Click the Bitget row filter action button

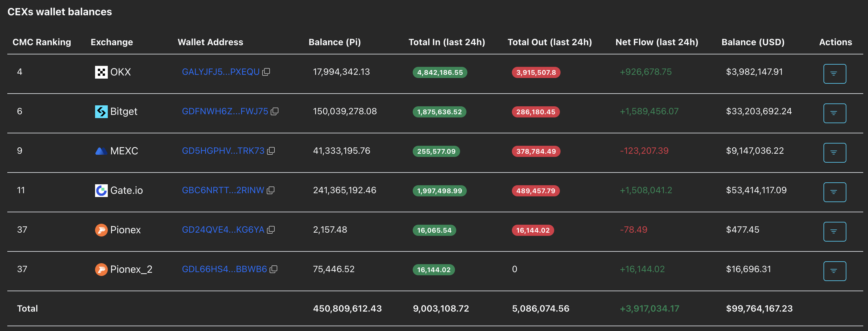click(834, 113)
